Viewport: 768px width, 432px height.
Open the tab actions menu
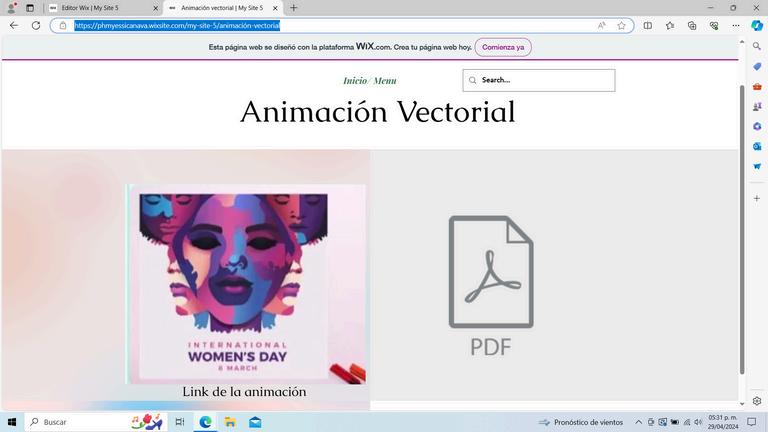(x=30, y=8)
